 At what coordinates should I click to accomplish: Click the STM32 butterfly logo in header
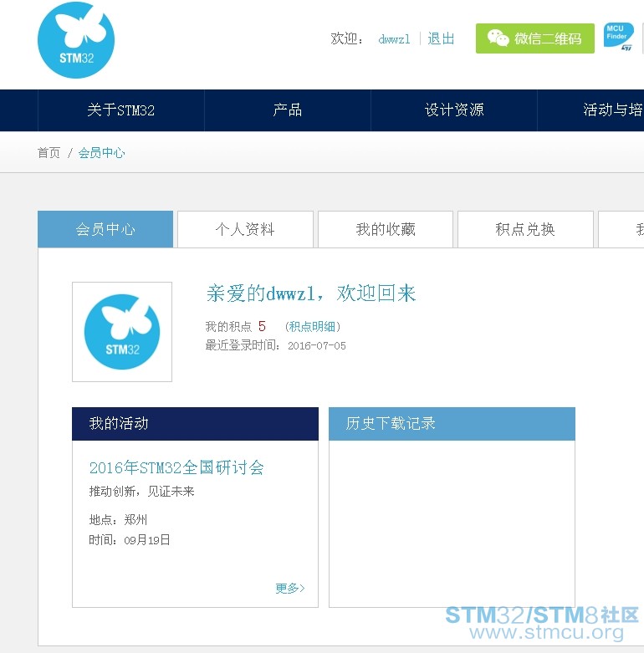click(x=76, y=40)
